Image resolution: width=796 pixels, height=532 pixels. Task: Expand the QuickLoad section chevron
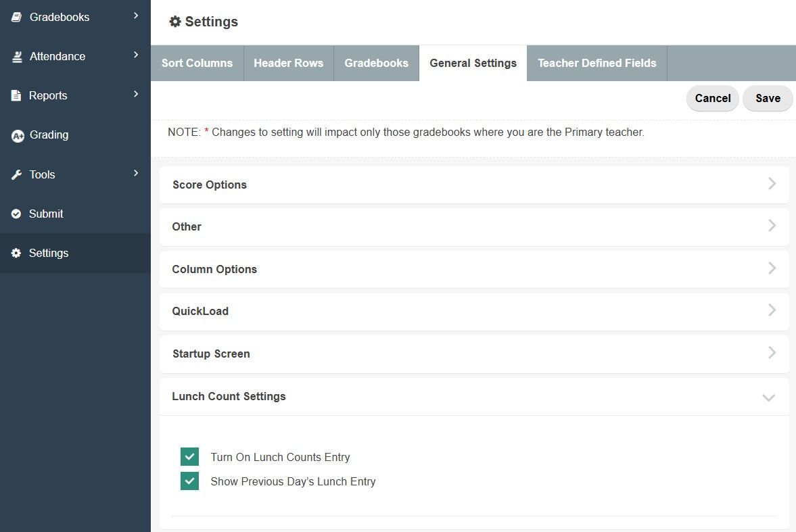(772, 310)
